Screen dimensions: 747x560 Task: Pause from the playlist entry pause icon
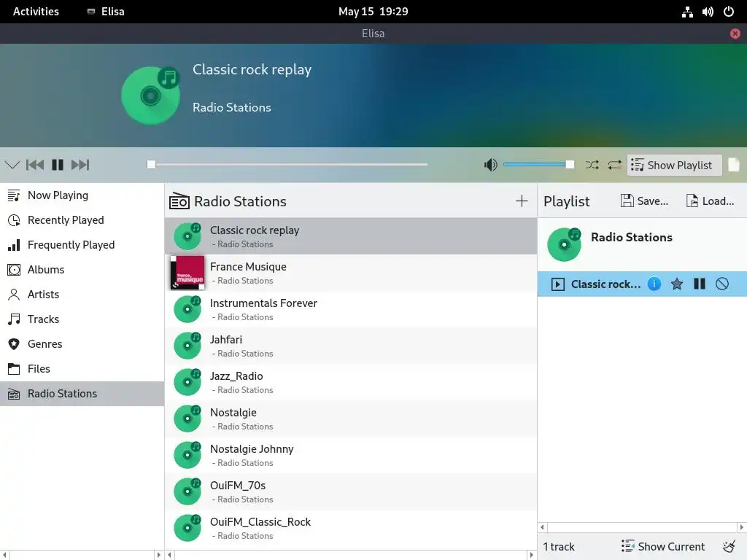pyautogui.click(x=700, y=284)
